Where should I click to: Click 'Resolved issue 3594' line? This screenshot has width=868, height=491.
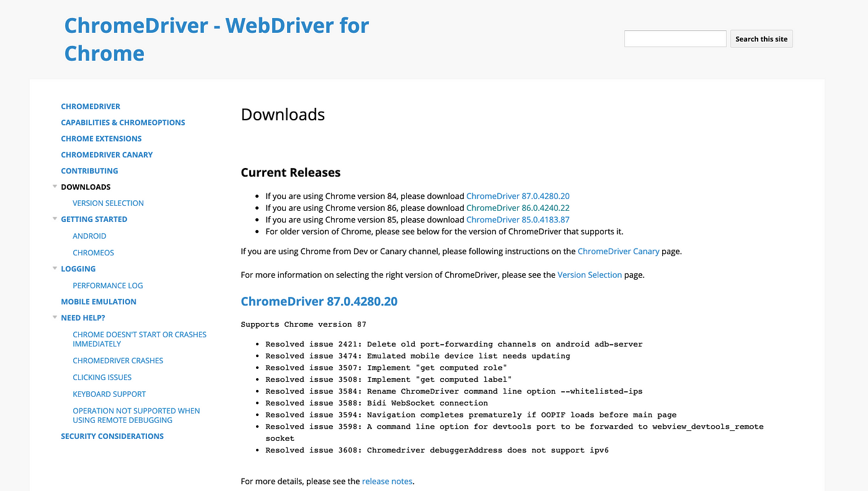[471, 415]
